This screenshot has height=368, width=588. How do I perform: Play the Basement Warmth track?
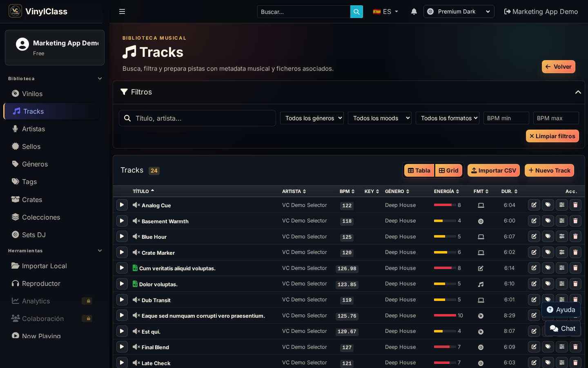coord(122,221)
